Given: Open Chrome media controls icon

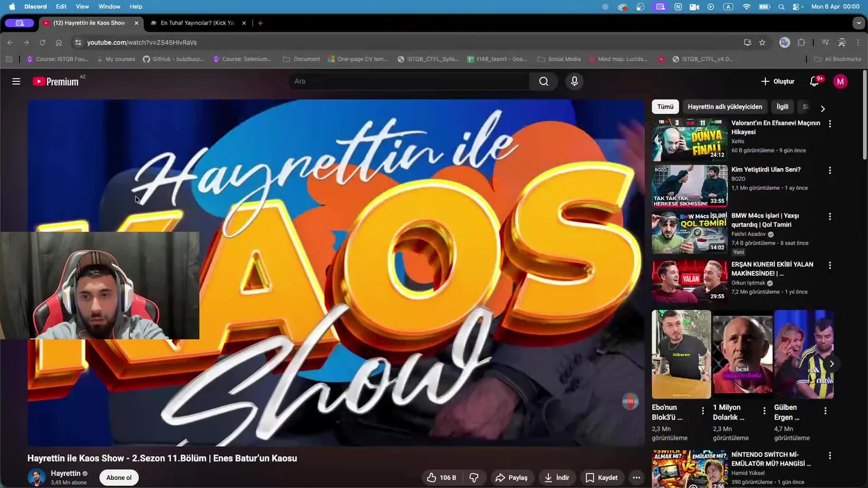Looking at the screenshot, I should 825,42.
